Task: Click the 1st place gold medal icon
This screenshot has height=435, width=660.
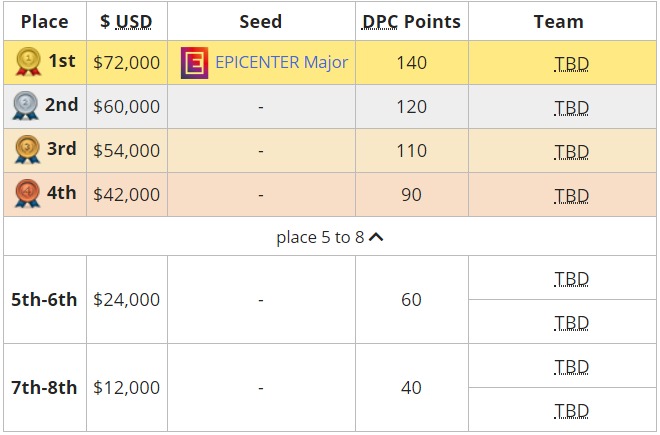Action: 28,63
